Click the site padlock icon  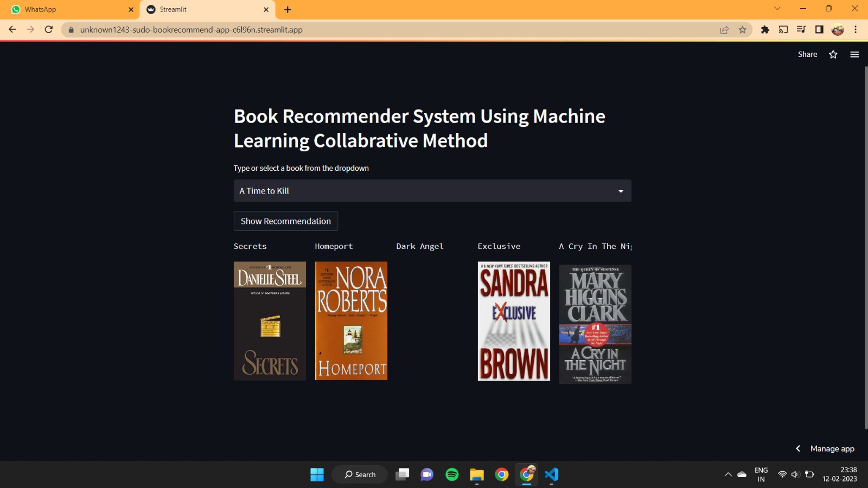(71, 30)
